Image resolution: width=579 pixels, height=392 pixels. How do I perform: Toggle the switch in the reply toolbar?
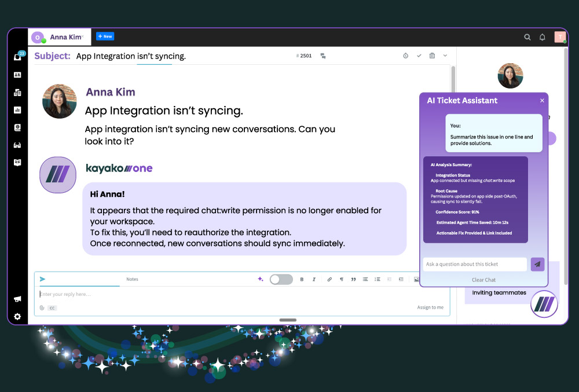281,280
